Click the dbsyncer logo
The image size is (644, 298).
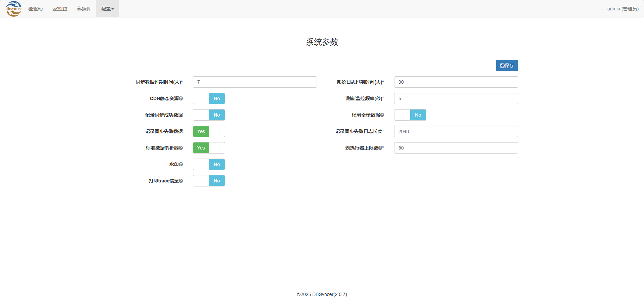coord(14,9)
